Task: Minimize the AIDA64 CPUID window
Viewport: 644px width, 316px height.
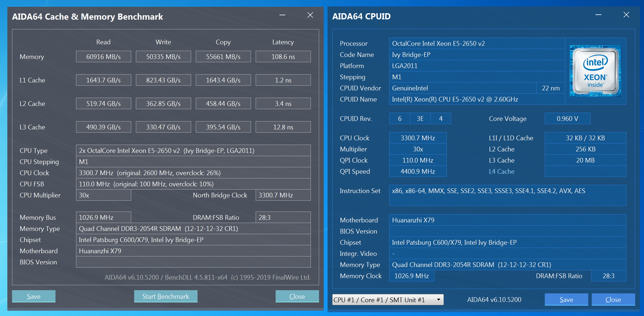Action: tap(599, 15)
